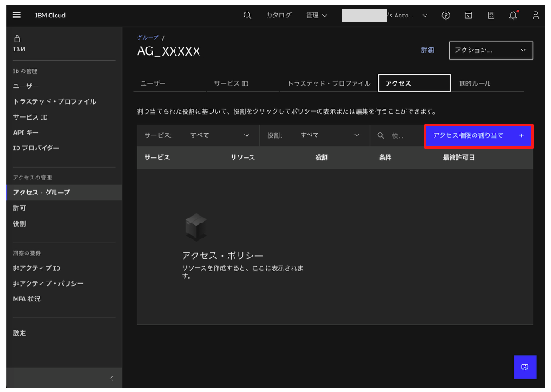Open the help question mark icon
The height and width of the screenshot is (392, 551).
[x=446, y=16]
